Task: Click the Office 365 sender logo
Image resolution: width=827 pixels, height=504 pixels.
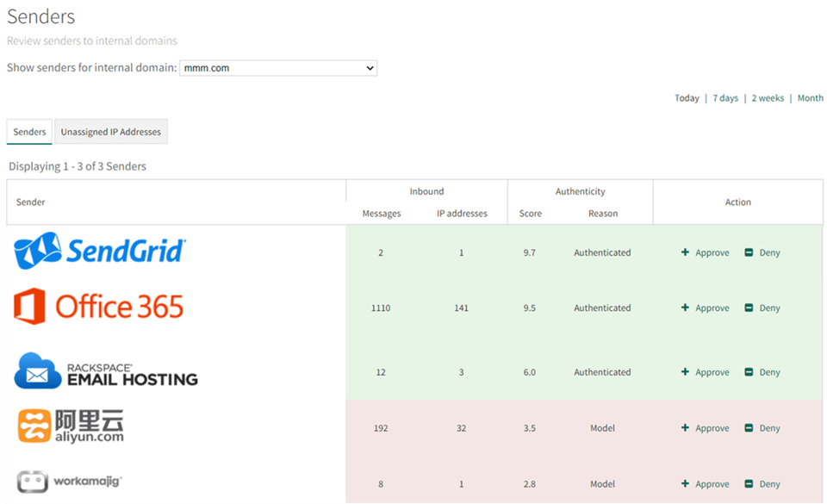Action: [x=98, y=307]
